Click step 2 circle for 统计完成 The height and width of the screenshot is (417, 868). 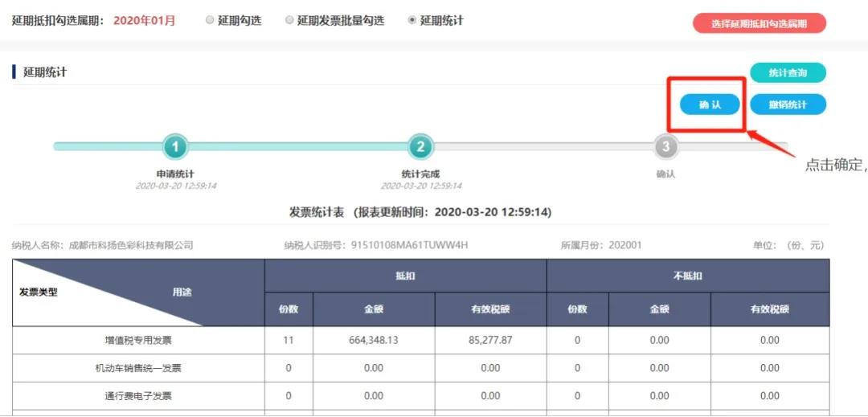pyautogui.click(x=420, y=147)
